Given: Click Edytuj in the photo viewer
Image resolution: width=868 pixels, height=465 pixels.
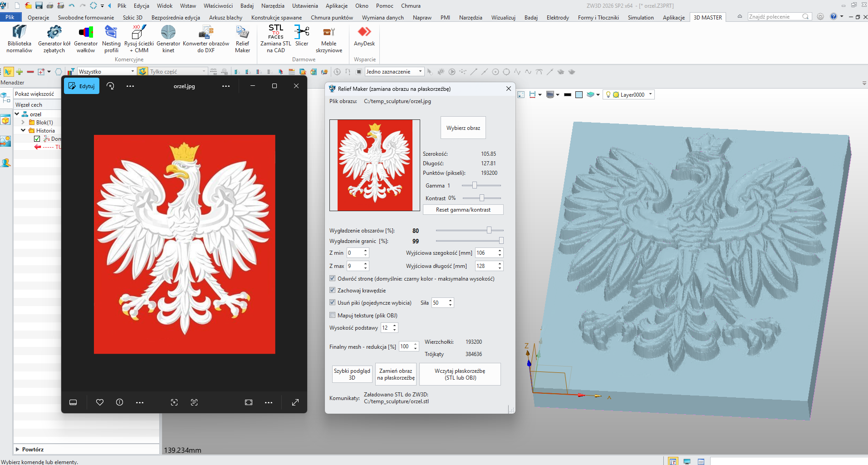Looking at the screenshot, I should pyautogui.click(x=82, y=86).
